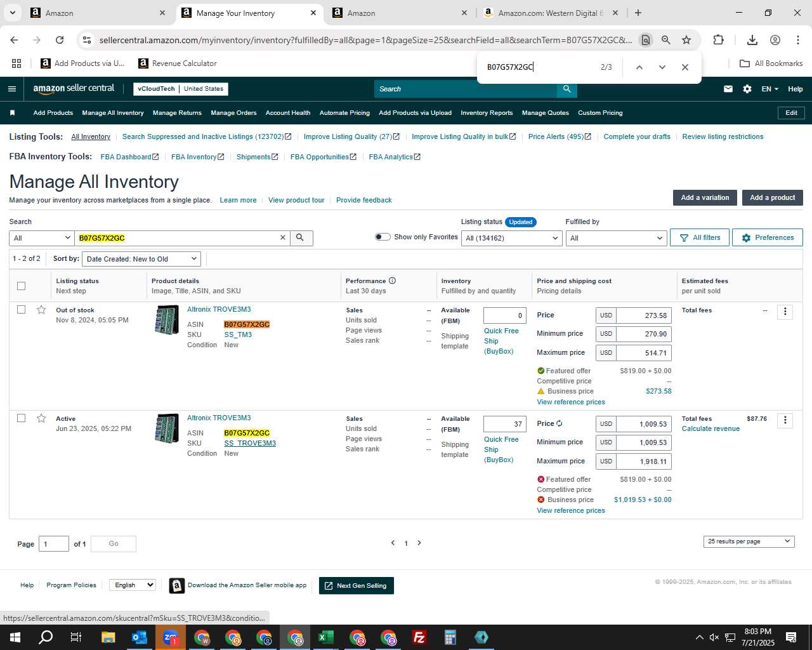Edit the Page number field
The width and height of the screenshot is (812, 650).
click(x=54, y=544)
